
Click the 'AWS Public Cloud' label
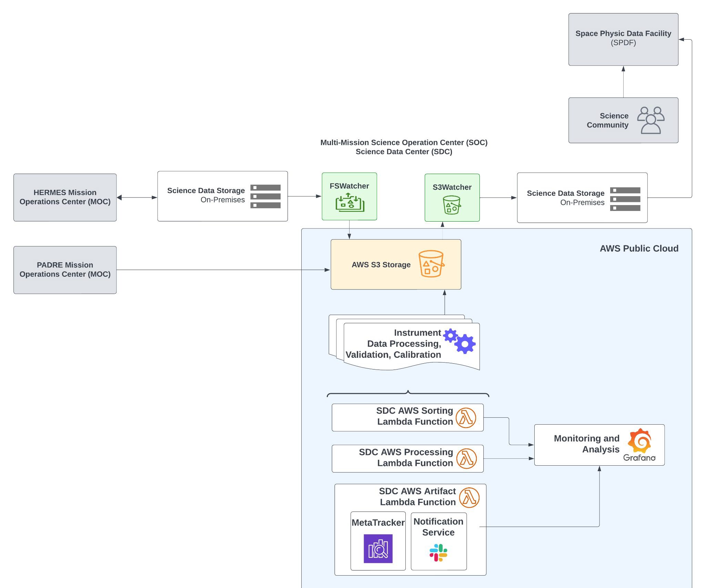tap(639, 249)
